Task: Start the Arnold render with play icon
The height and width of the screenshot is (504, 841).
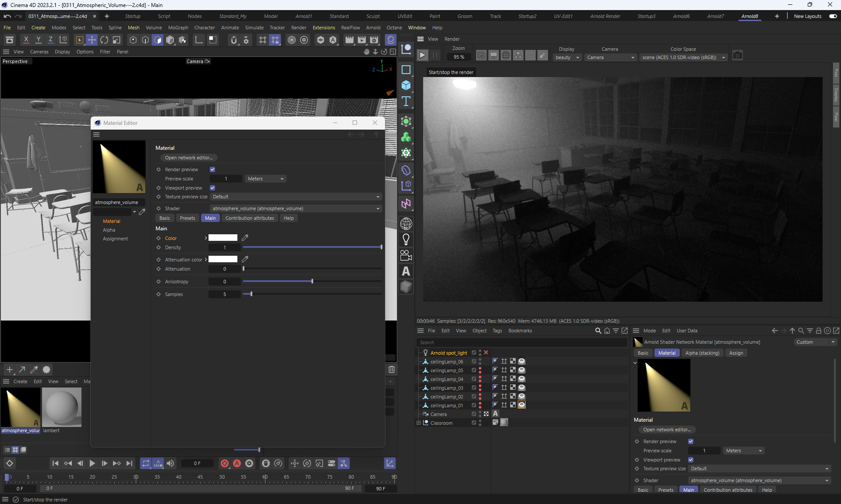Action: point(422,56)
